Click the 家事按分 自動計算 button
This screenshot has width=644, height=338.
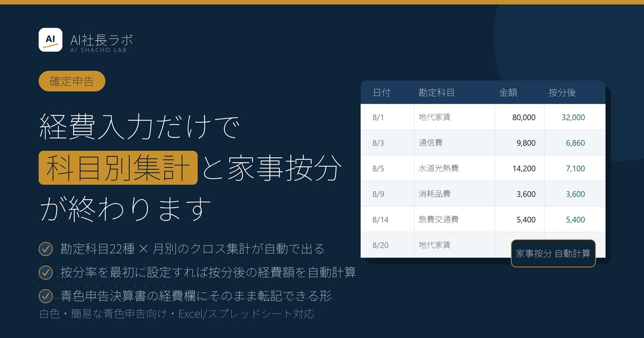(x=553, y=253)
